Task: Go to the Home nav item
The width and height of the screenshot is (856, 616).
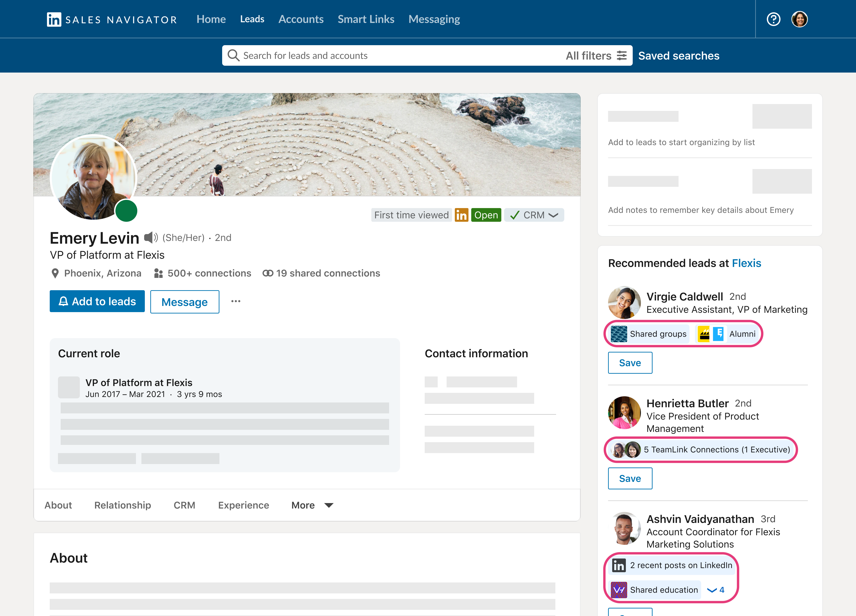Action: click(211, 19)
